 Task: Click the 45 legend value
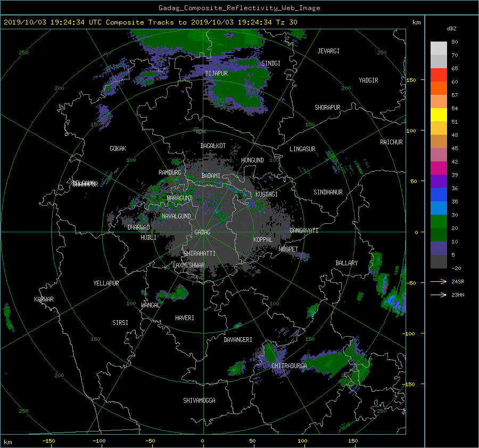pos(455,148)
